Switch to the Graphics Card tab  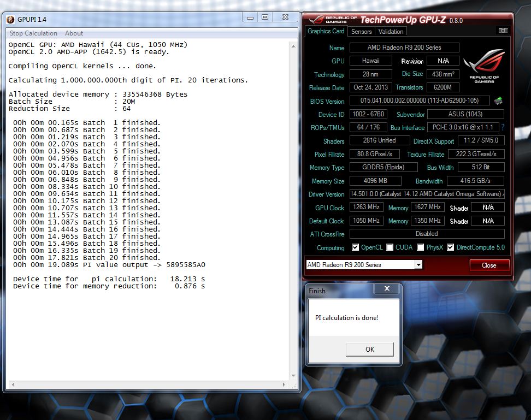tap(326, 31)
